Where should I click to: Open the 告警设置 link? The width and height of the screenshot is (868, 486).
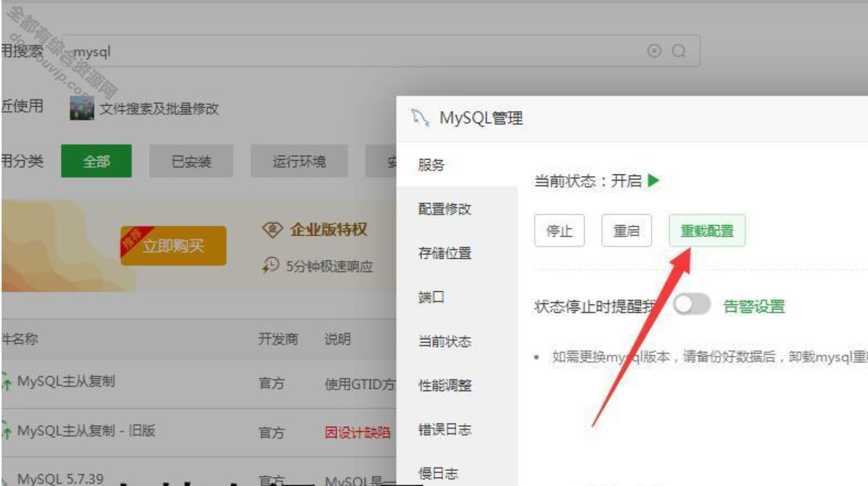[x=754, y=306]
